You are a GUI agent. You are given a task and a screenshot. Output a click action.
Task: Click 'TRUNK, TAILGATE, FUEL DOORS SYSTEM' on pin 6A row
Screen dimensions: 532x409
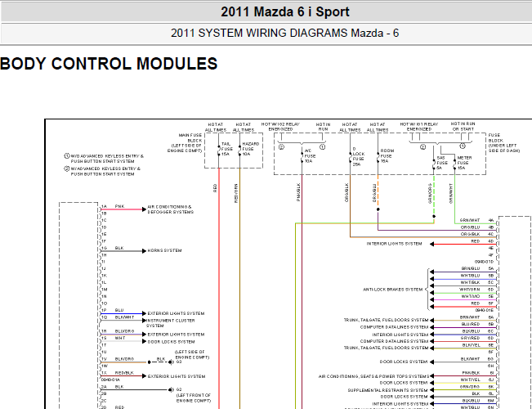386,321
